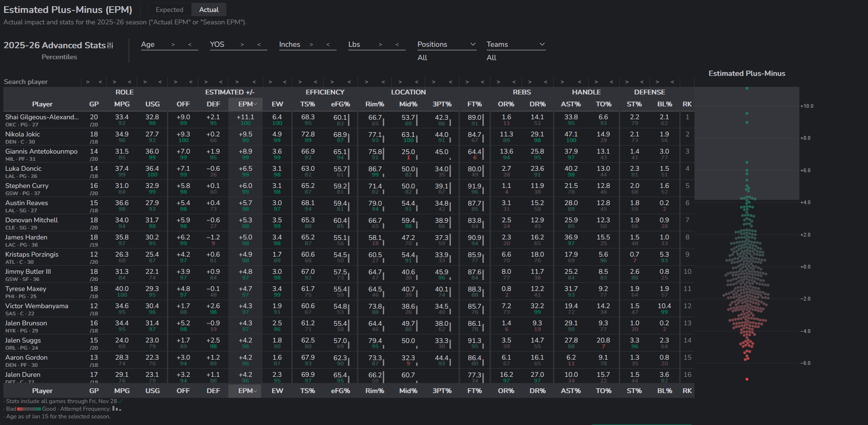
Task: Click the Age greater-than filter arrow
Action: [x=173, y=44]
